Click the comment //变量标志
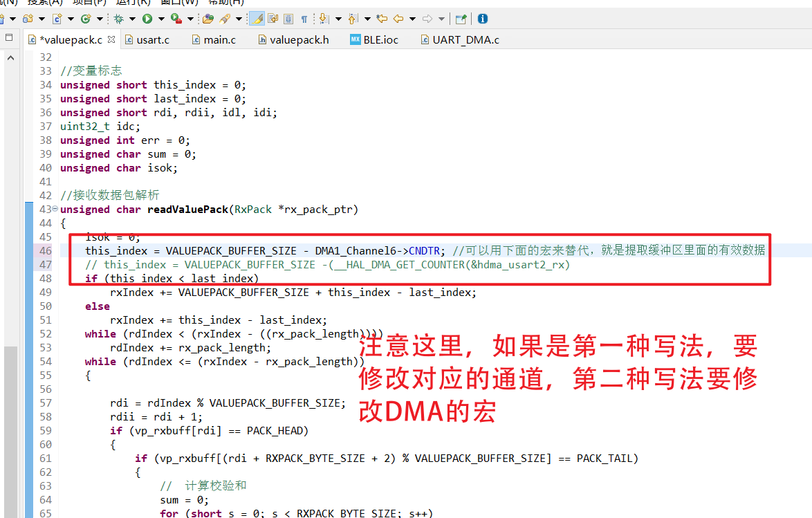Image resolution: width=812 pixels, height=518 pixels. [x=91, y=71]
